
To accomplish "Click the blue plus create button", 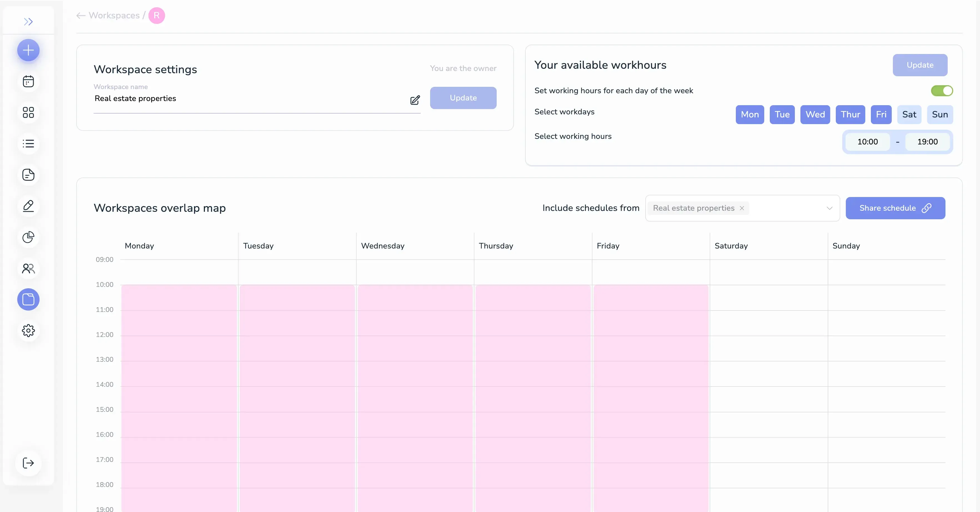I will click(28, 50).
